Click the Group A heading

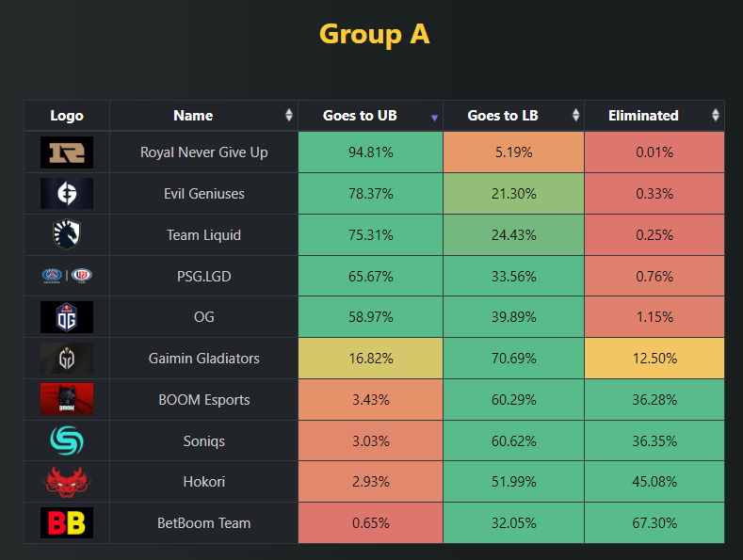[x=374, y=34]
